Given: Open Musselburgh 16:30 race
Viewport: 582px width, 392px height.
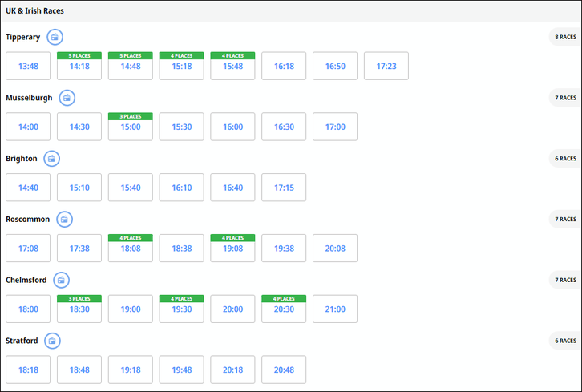Looking at the screenshot, I should click(x=284, y=127).
